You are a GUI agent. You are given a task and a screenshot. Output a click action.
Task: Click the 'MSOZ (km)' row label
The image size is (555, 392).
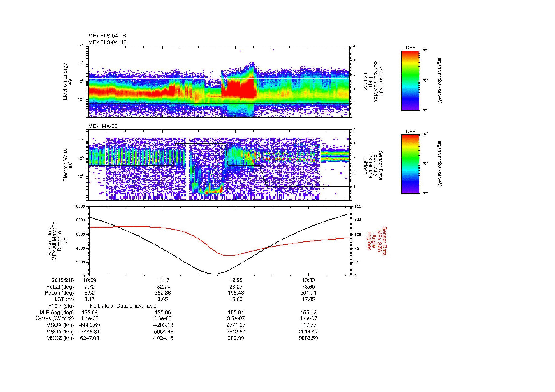tap(60, 338)
